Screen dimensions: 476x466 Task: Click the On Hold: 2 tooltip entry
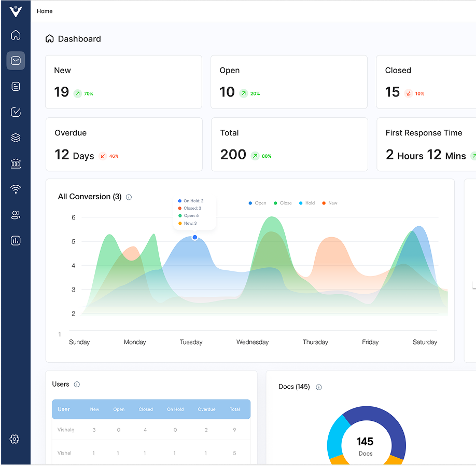click(191, 201)
